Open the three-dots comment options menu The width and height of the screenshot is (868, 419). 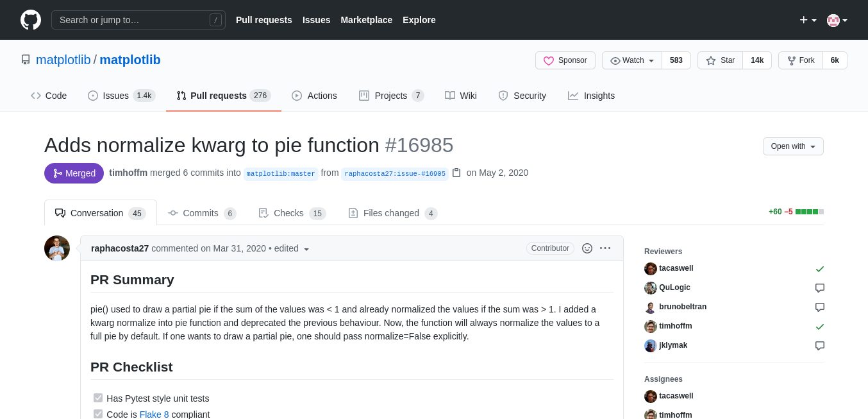(605, 248)
